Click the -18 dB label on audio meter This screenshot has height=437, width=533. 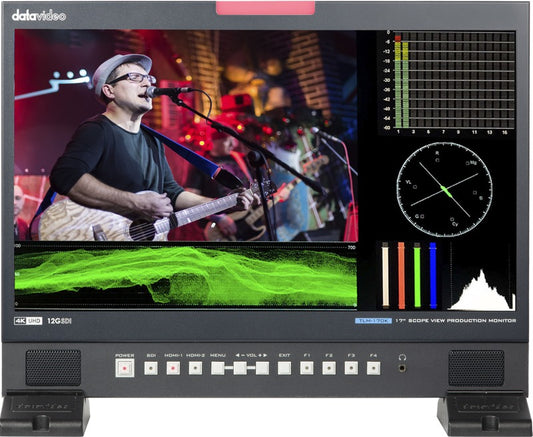pos(386,61)
